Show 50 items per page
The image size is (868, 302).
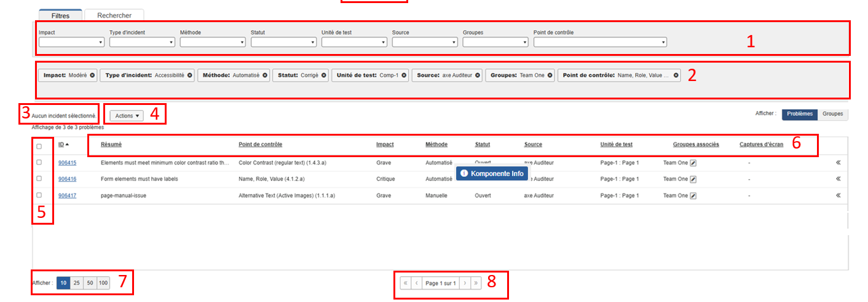pyautogui.click(x=90, y=283)
